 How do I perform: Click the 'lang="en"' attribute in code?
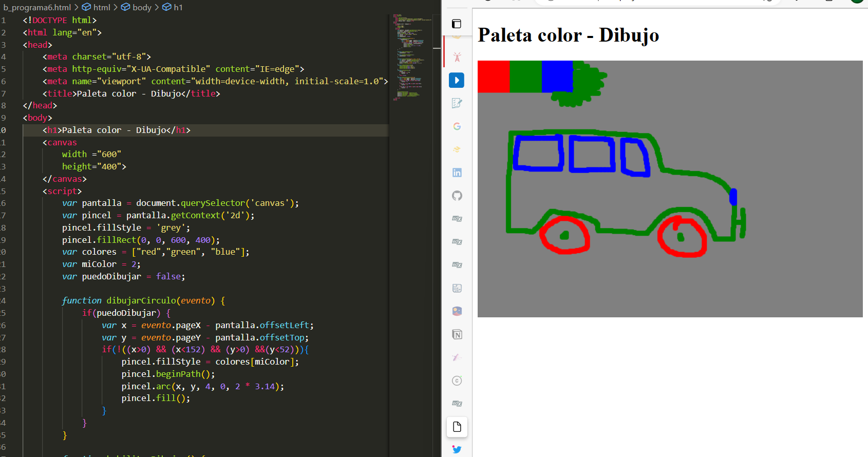[x=74, y=32]
